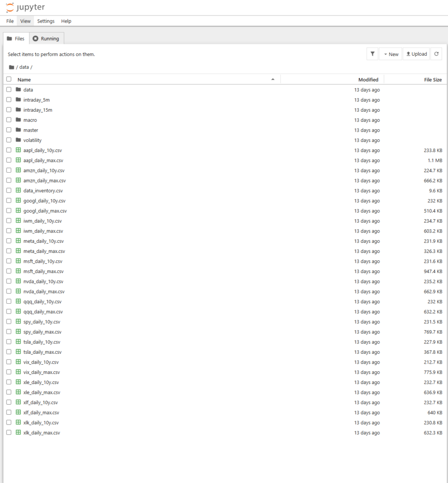The image size is (448, 483).
Task: Click the Upload button
Action: [416, 54]
